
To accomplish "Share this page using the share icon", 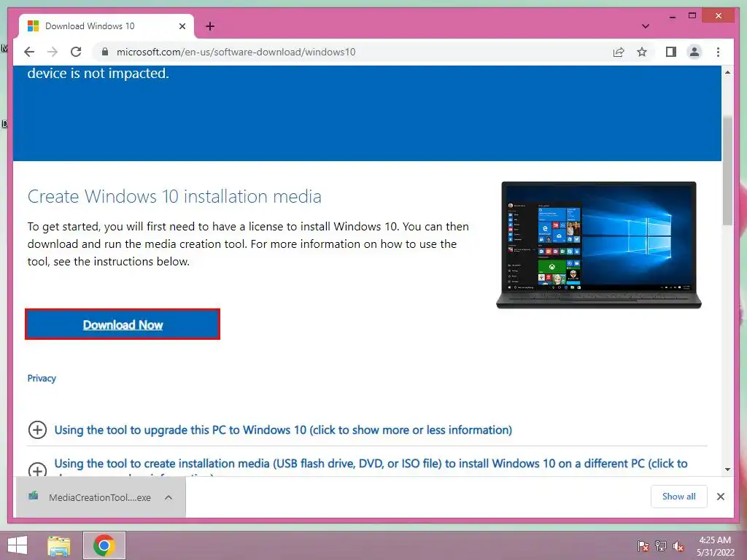I will coord(619,52).
